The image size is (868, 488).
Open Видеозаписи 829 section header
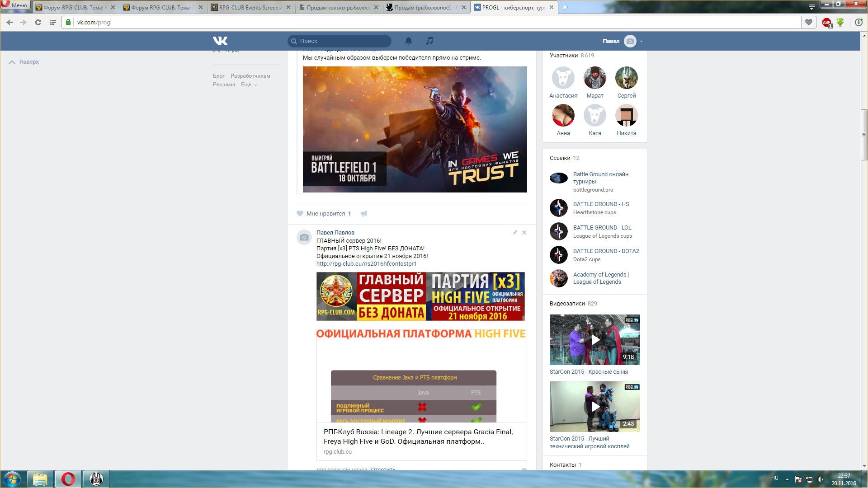[573, 304]
